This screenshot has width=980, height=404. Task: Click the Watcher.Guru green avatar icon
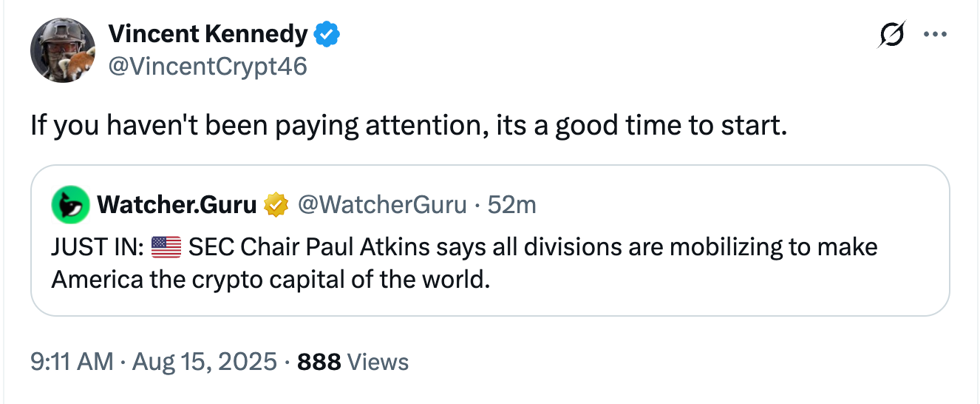tap(70, 205)
